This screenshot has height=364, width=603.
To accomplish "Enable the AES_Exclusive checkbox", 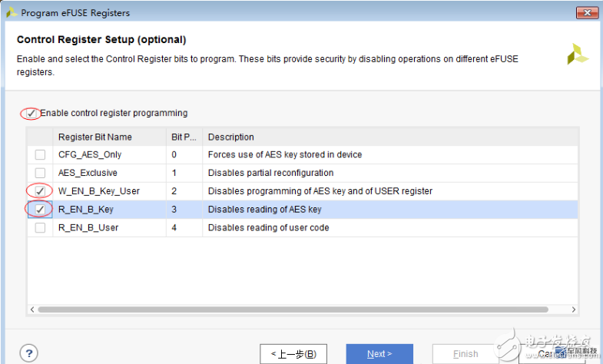I will (x=40, y=173).
